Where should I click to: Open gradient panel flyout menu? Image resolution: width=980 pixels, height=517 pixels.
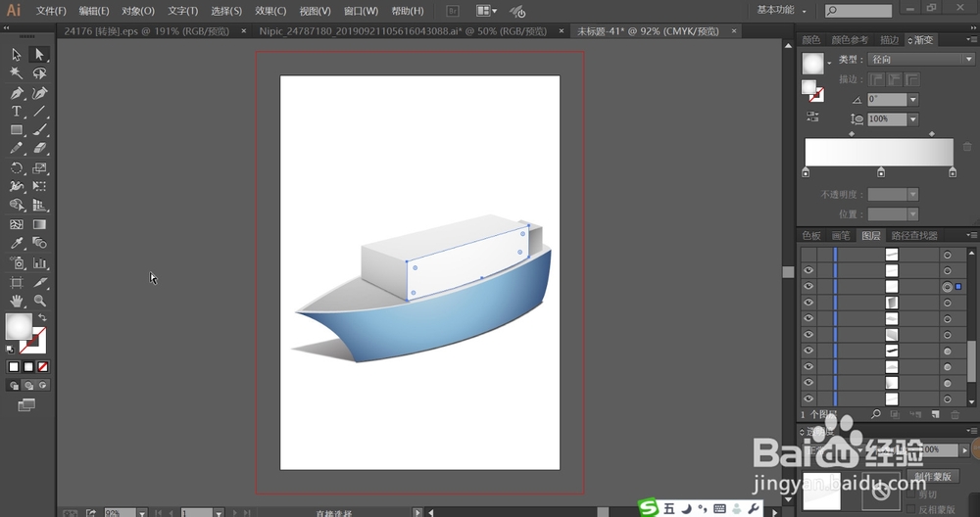pyautogui.click(x=970, y=39)
